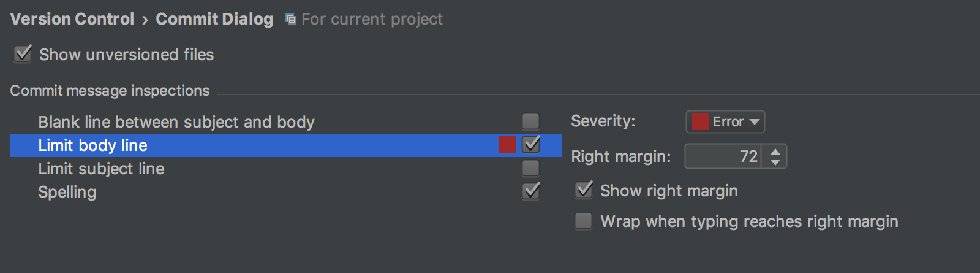Toggle Show right margin option
The height and width of the screenshot is (273, 980).
pyautogui.click(x=584, y=190)
